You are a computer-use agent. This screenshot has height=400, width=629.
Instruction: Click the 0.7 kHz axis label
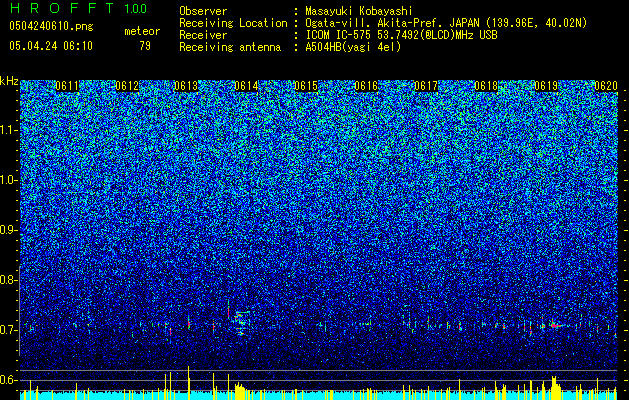[x=9, y=330]
